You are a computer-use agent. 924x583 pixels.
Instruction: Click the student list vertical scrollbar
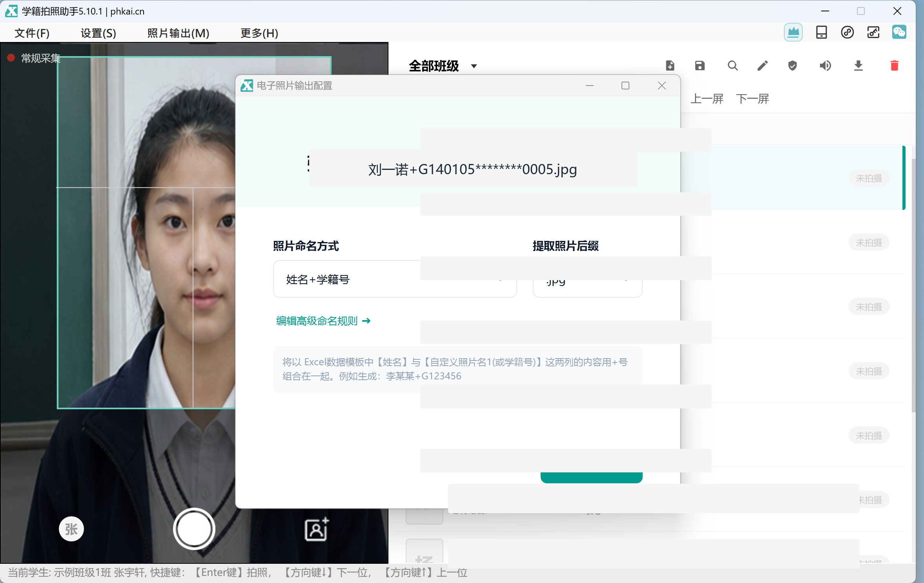click(x=913, y=285)
